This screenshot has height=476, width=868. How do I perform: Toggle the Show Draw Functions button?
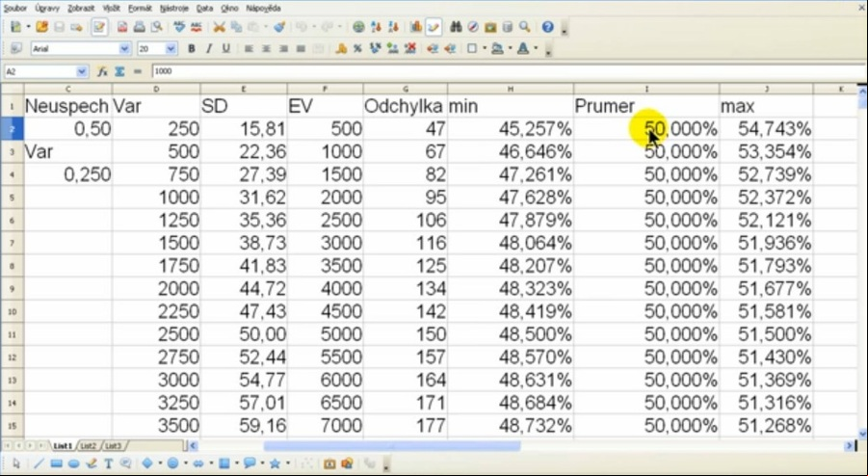[x=434, y=27]
